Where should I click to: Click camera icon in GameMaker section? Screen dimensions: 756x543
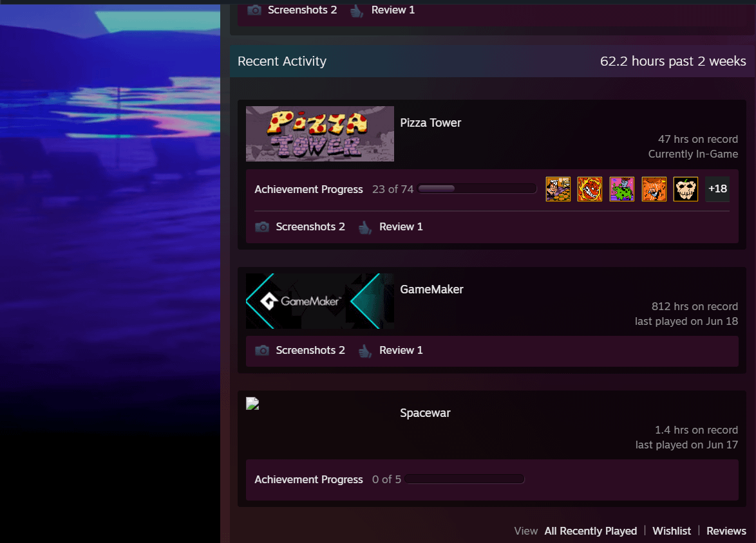tap(262, 351)
